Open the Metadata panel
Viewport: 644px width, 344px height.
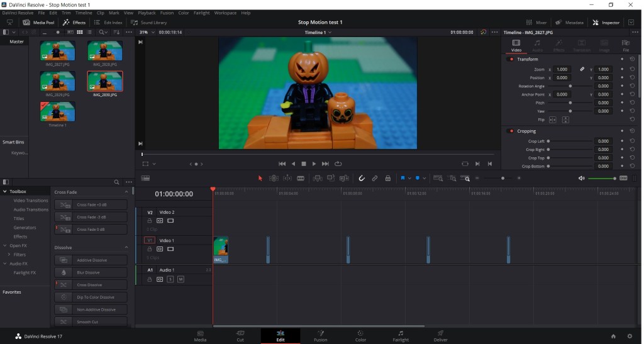[x=569, y=23]
